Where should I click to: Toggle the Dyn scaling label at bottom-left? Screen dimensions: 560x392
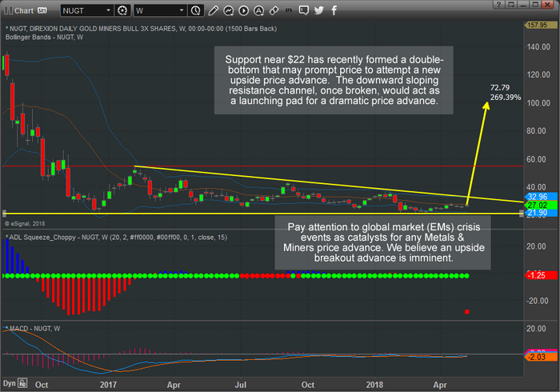[x=10, y=383]
